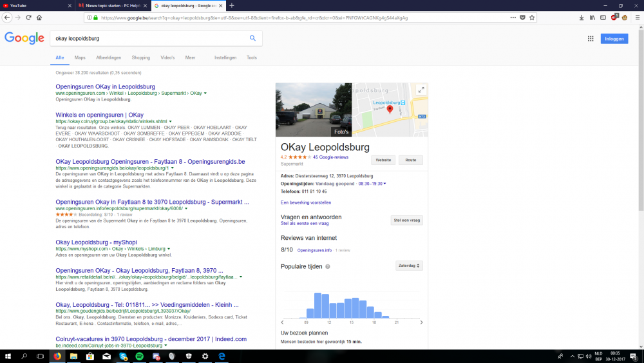
Task: Open Task View on the taskbar
Action: [40, 357]
